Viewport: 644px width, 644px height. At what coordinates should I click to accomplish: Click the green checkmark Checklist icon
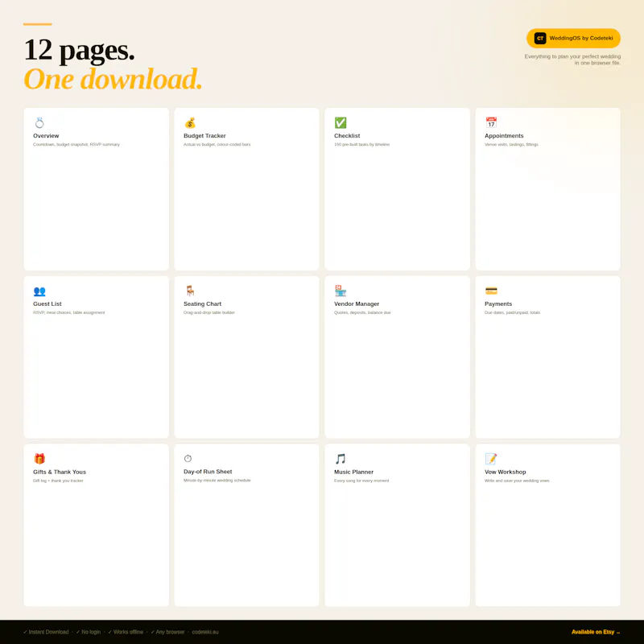341,122
